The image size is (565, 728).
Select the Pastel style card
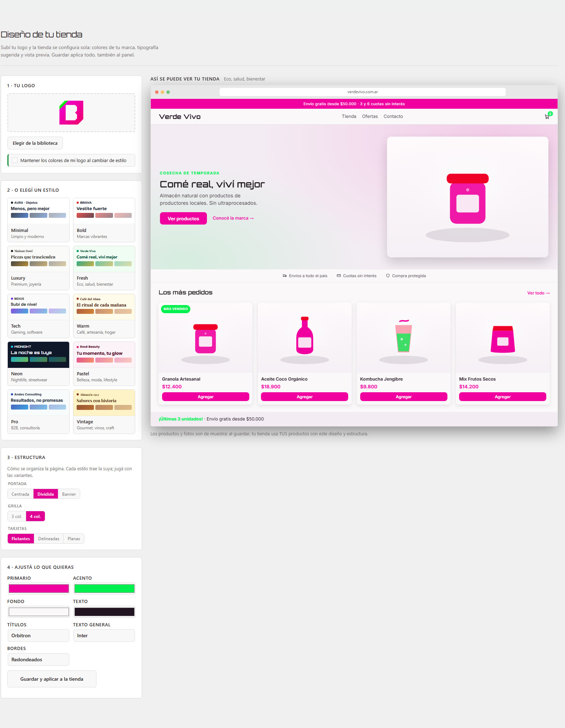click(x=104, y=364)
